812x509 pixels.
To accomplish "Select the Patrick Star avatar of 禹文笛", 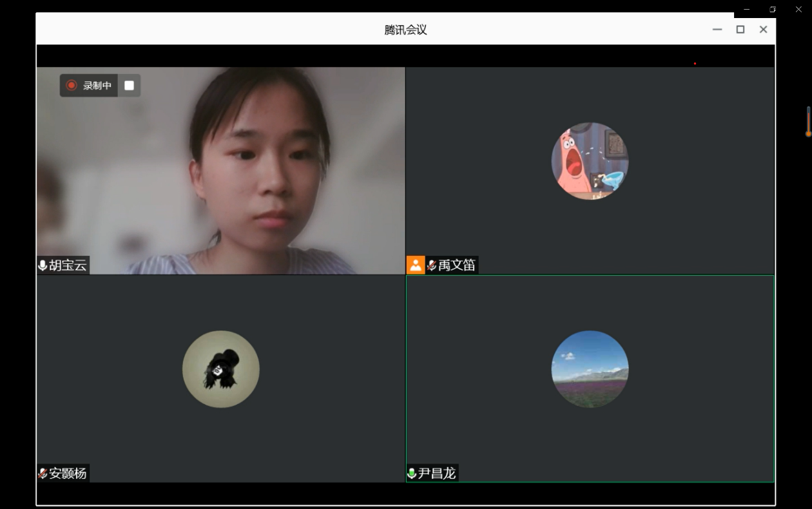I will click(x=590, y=161).
